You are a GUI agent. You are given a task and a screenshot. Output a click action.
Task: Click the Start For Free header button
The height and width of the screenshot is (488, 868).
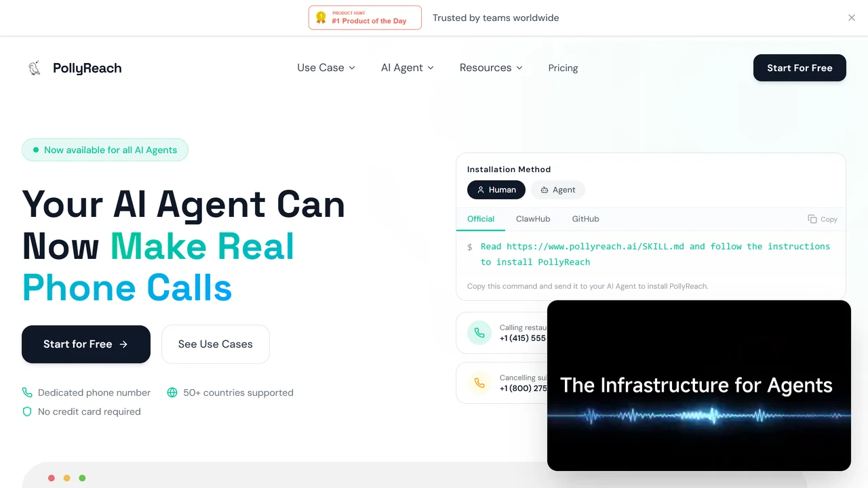(800, 68)
